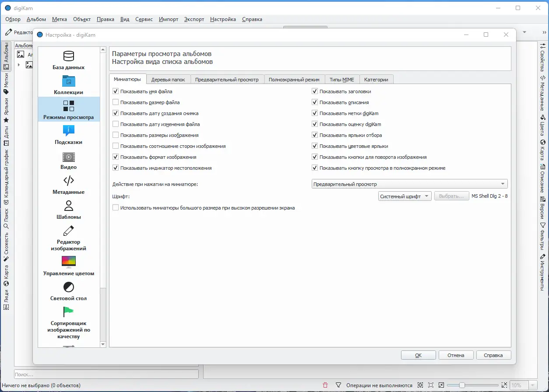Screen dimensions: 549x392
Task: Open Сортировщик изображений по качеству page
Action: [x=69, y=322]
